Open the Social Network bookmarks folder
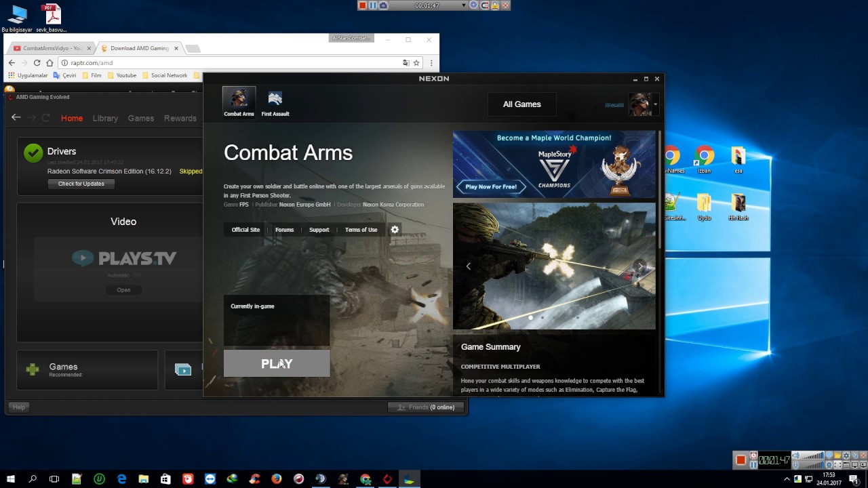The width and height of the screenshot is (868, 488). (165, 75)
